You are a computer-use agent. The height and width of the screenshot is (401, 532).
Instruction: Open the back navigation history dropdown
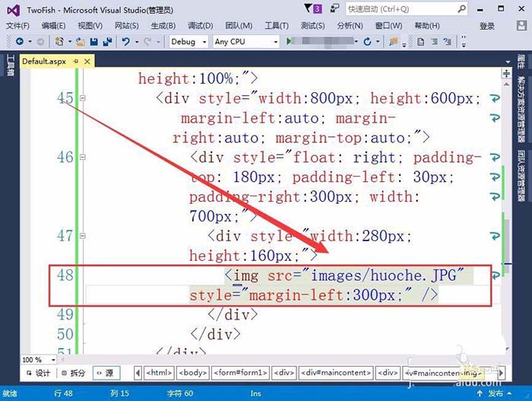point(30,42)
